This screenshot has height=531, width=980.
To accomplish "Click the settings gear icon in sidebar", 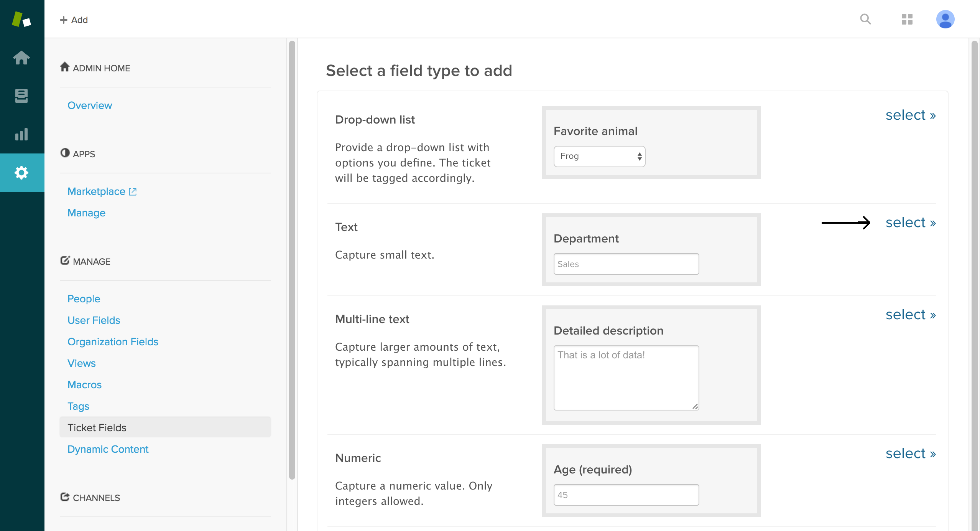I will point(21,172).
